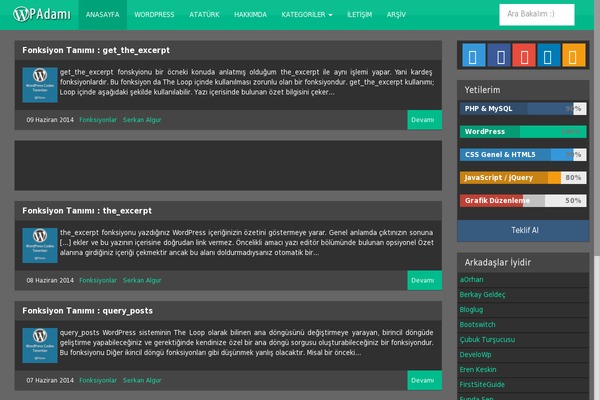Open the DeveloWp friend link

[x=476, y=354]
